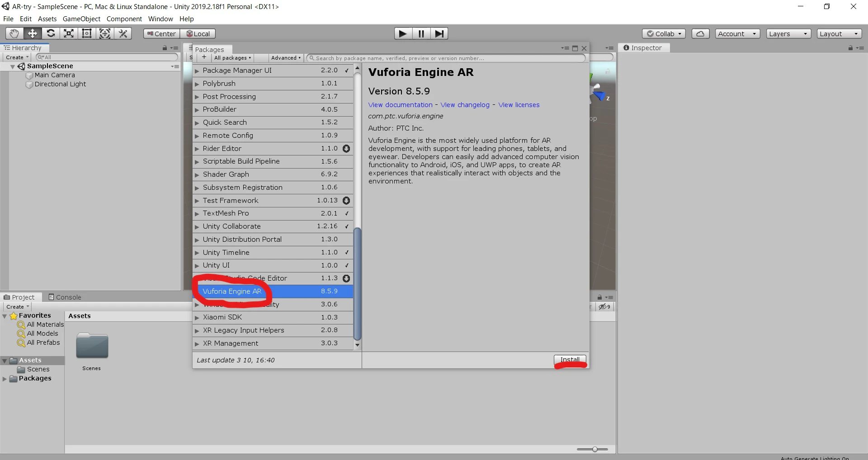868x460 pixels.
Task: Select the combined Transform tool
Action: coord(104,33)
